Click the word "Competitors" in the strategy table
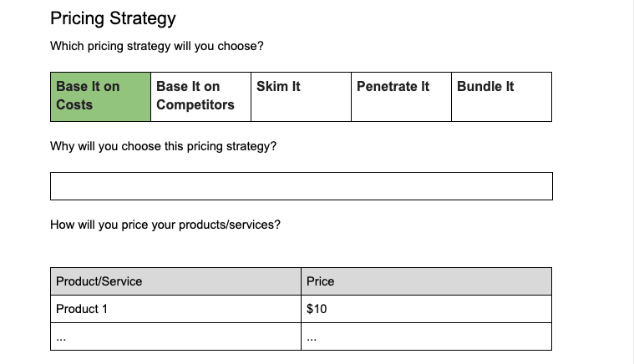The image size is (634, 364). pos(195,105)
